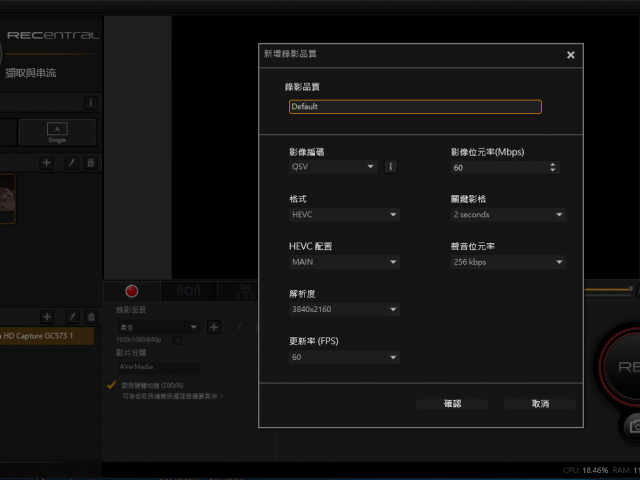Image resolution: width=640 pixels, height=480 pixels.
Task: Select the red record mode tab
Action: [131, 291]
